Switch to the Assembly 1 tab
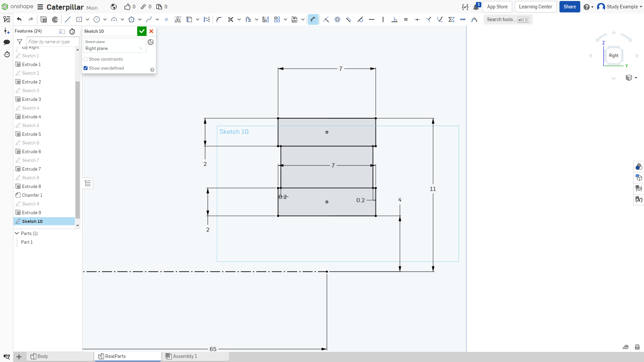 tap(195, 356)
